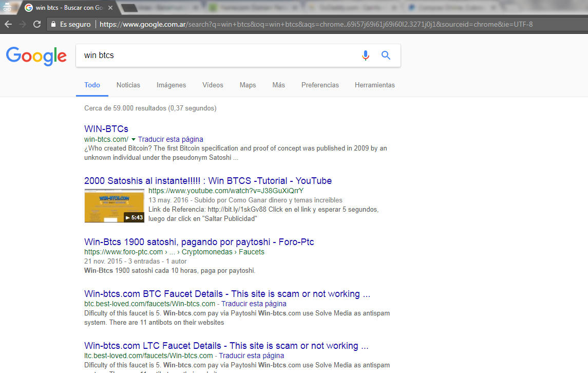Screen dimensions: 588x373
Task: Open Herramientas search tools
Action: [x=374, y=85]
